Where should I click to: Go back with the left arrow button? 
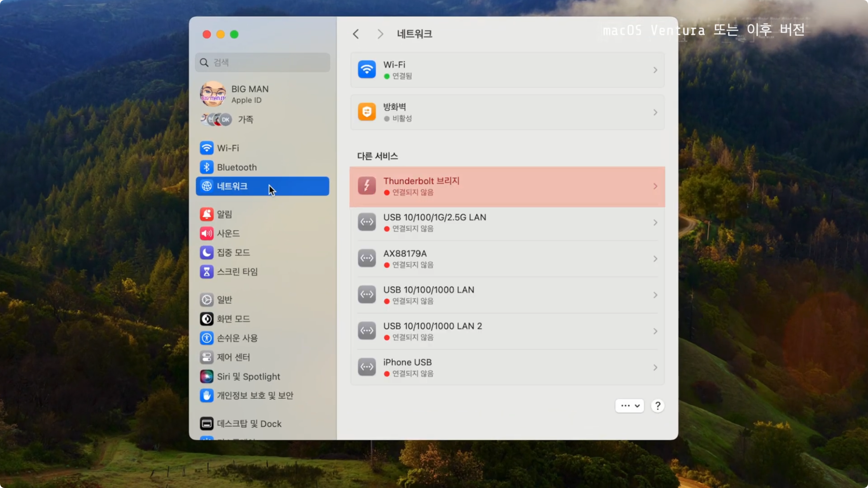coord(356,34)
